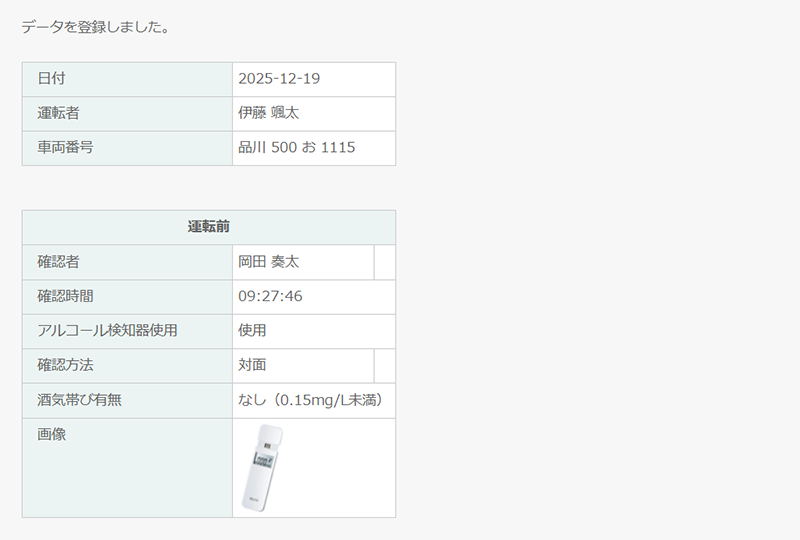Click the なし(0.15mg/L未満) result
This screenshot has width=800, height=540.
coord(310,400)
